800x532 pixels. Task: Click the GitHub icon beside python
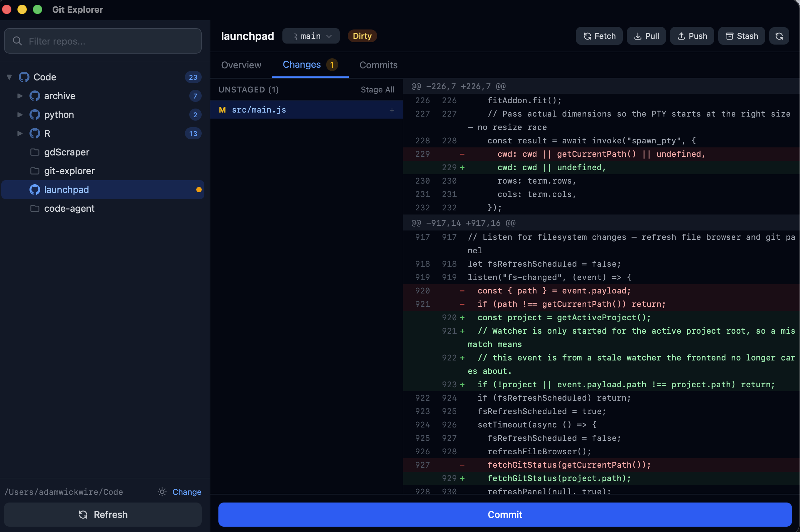click(35, 115)
